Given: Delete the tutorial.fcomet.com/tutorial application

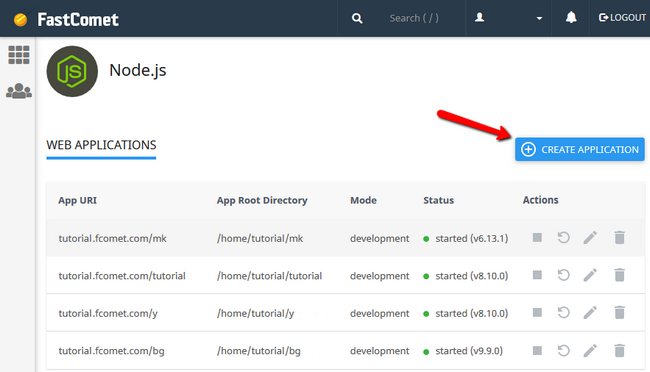Looking at the screenshot, I should coord(619,275).
